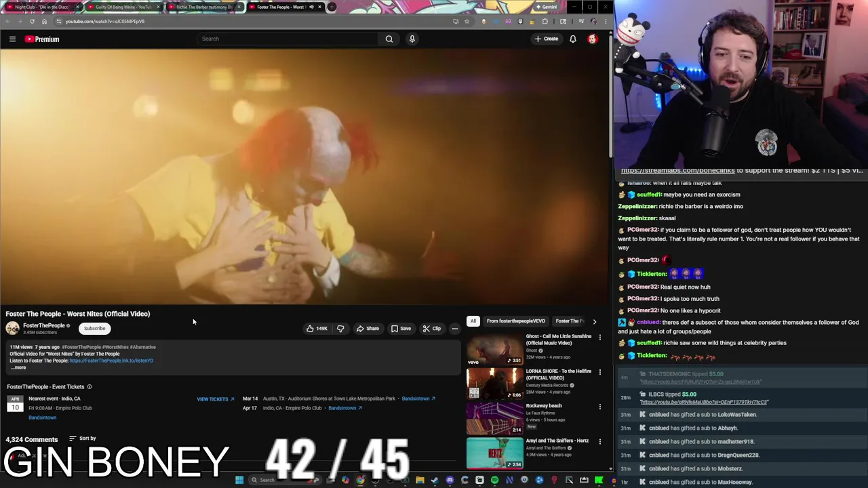Screen dimensions: 868x488
Task: Click the search magnifier button
Action: click(x=389, y=39)
